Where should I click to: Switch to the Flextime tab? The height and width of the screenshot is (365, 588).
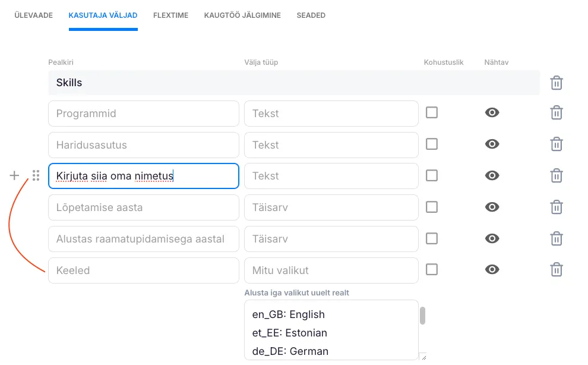point(170,15)
